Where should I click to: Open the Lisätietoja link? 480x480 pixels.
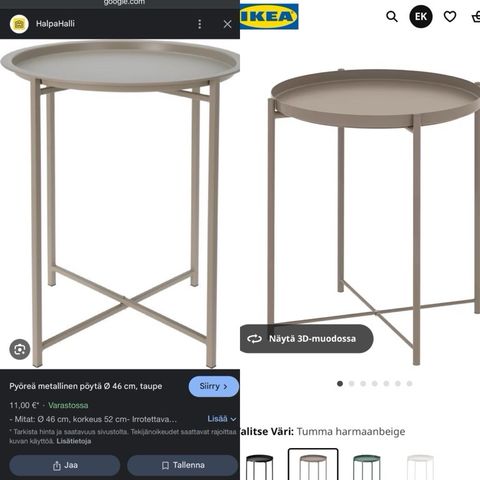pos(74,441)
